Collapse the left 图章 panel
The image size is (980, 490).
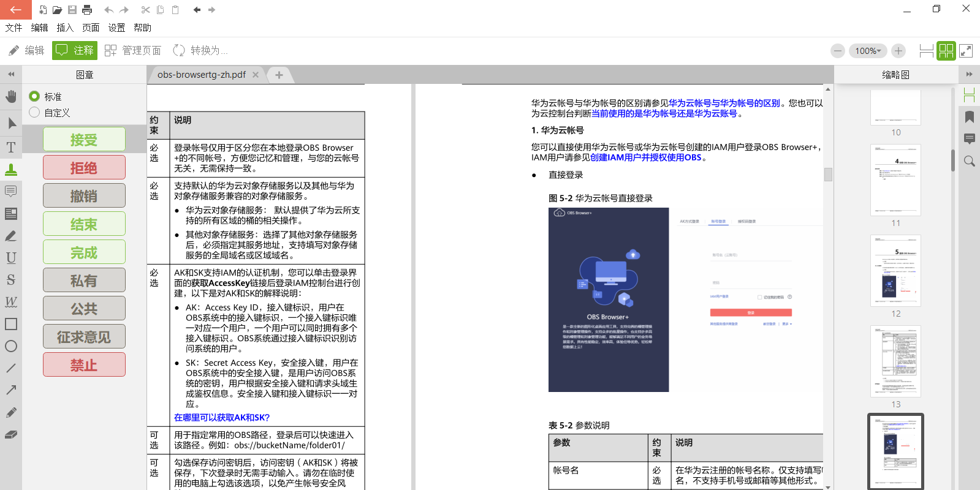tap(11, 74)
